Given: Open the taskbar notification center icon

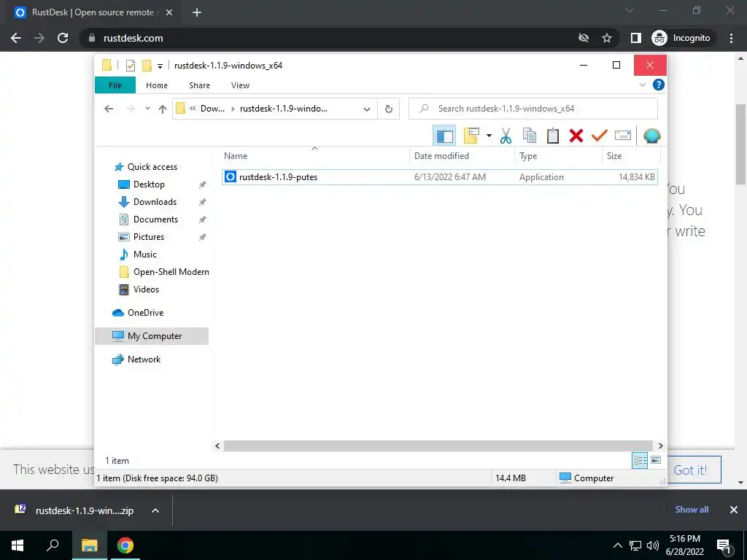Looking at the screenshot, I should [x=724, y=545].
